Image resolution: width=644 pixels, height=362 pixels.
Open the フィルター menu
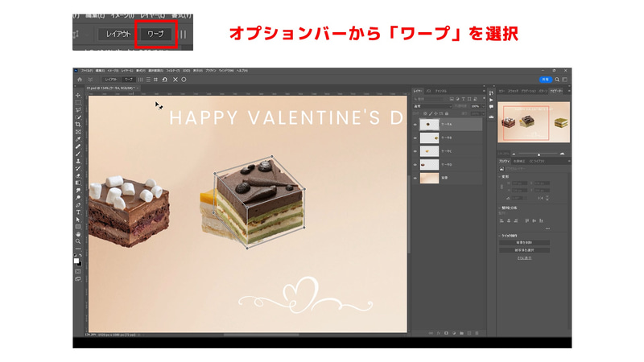(x=173, y=71)
